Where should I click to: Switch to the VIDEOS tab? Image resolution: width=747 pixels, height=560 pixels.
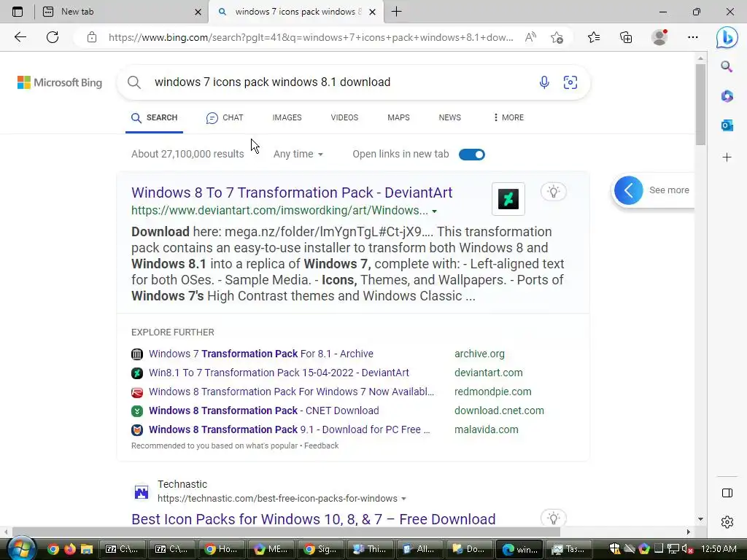(x=344, y=117)
